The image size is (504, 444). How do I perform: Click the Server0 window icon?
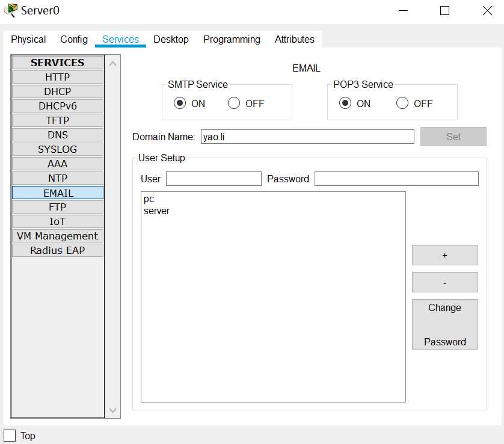[11, 10]
